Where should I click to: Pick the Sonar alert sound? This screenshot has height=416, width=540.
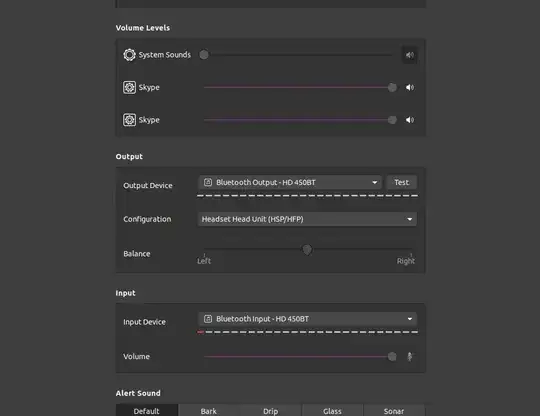[394, 410]
